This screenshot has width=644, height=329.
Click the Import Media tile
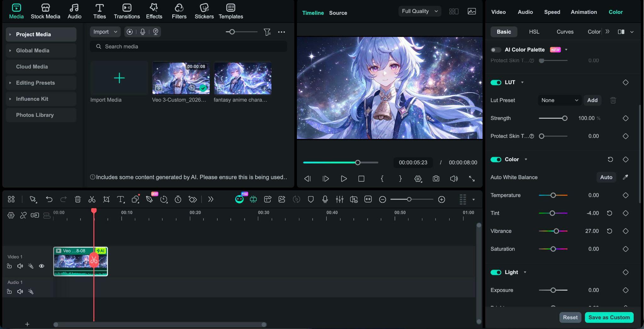tap(119, 78)
